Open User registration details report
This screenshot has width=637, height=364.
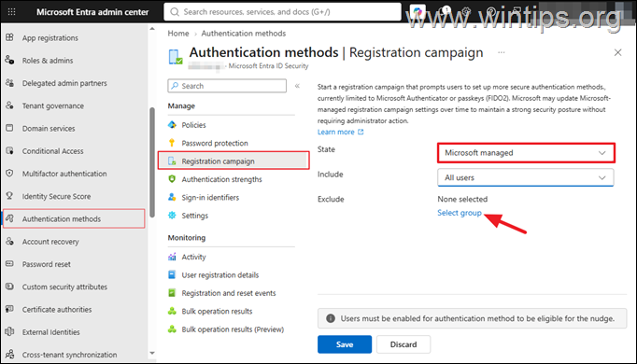[219, 275]
